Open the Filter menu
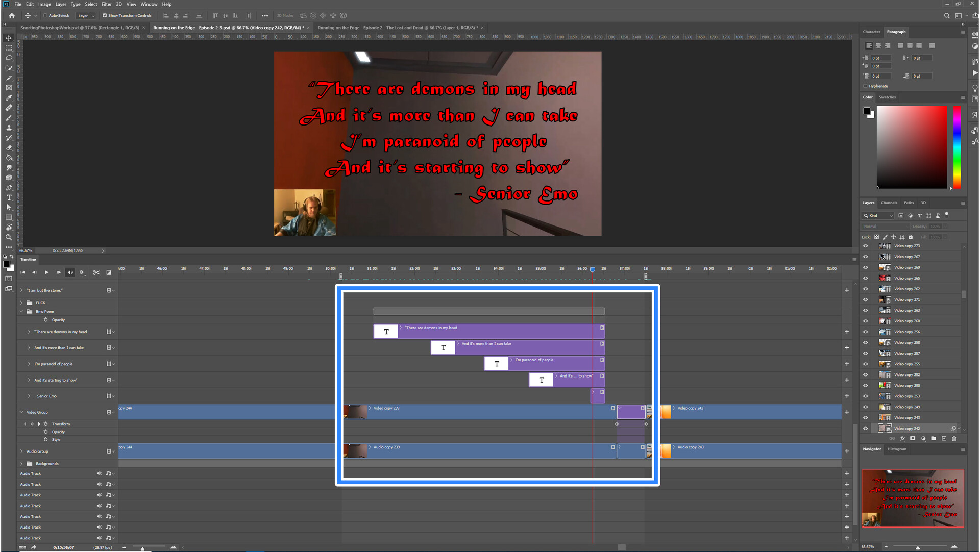The width and height of the screenshot is (980, 552). pos(106,4)
